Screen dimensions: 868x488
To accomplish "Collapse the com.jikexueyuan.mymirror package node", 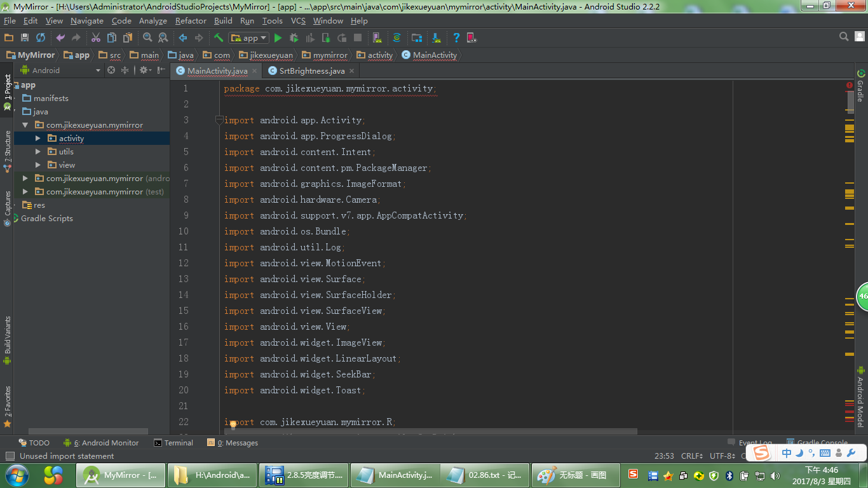I will click(x=25, y=125).
